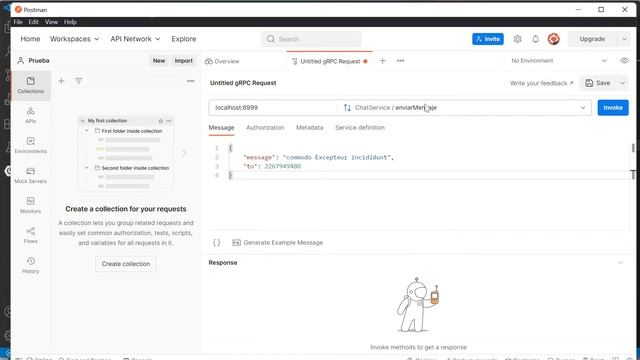Click the Import button

coord(184,61)
